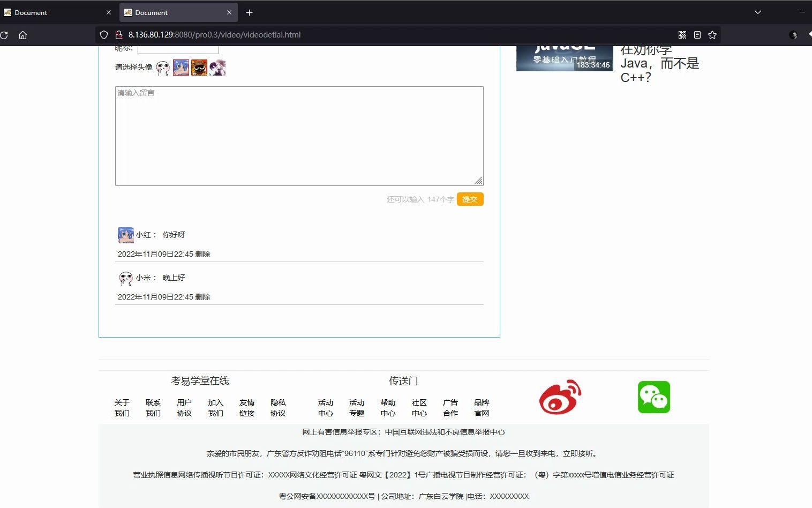The height and width of the screenshot is (508, 812).
Task: Click the browser reload icon
Action: (x=4, y=35)
